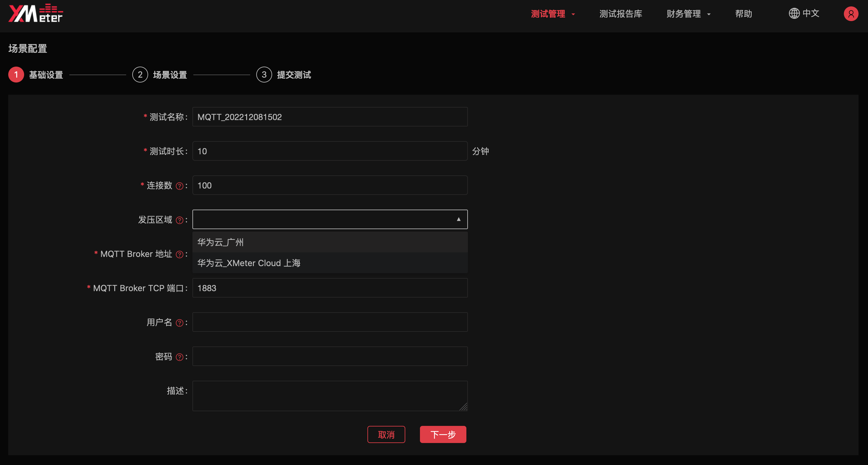This screenshot has height=465, width=868.
Task: Click help icon next to 密码
Action: click(180, 357)
